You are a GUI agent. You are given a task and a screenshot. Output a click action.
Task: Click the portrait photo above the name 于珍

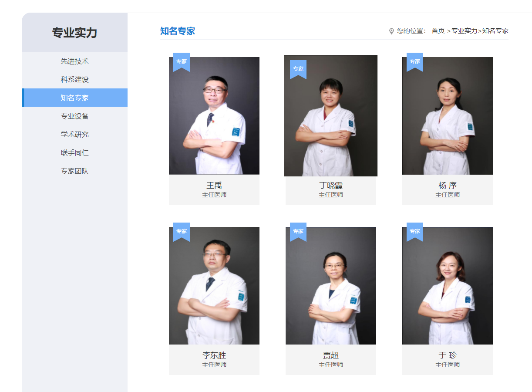point(448,286)
